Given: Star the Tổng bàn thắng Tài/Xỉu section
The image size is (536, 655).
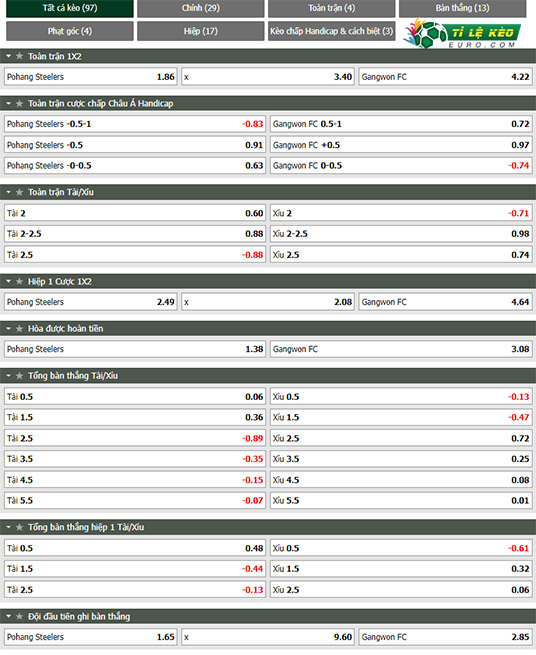Looking at the screenshot, I should [x=19, y=376].
